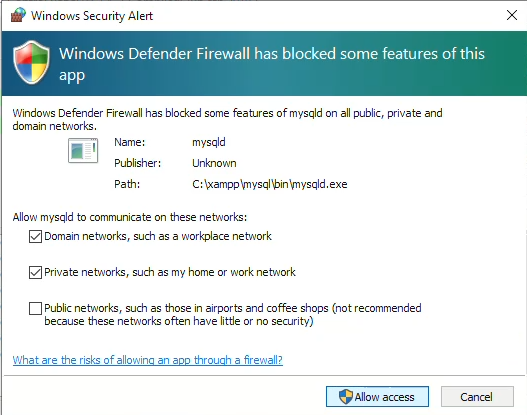Click the large Windows Defender shield icon
Image resolution: width=527 pixels, height=415 pixels.
click(32, 63)
